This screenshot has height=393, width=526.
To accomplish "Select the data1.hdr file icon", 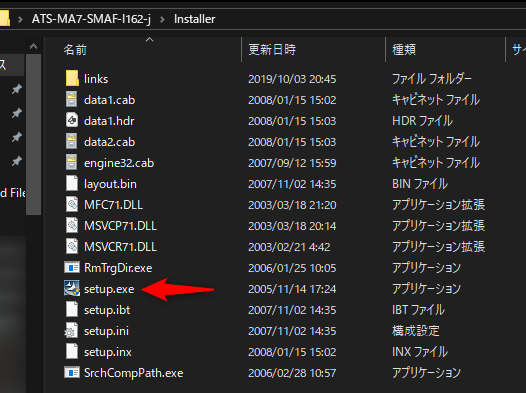I will 72,120.
